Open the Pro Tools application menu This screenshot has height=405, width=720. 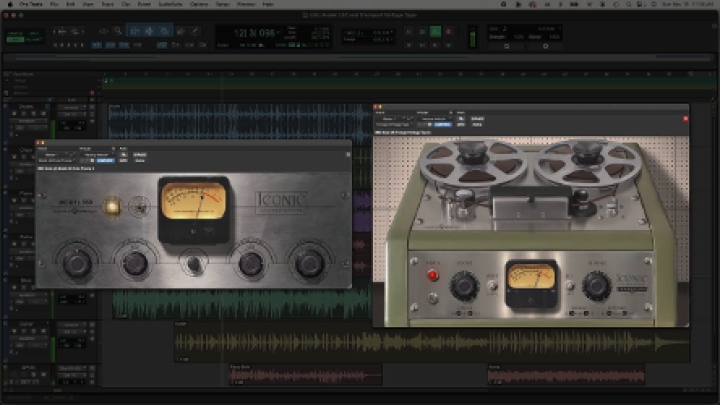point(31,4)
